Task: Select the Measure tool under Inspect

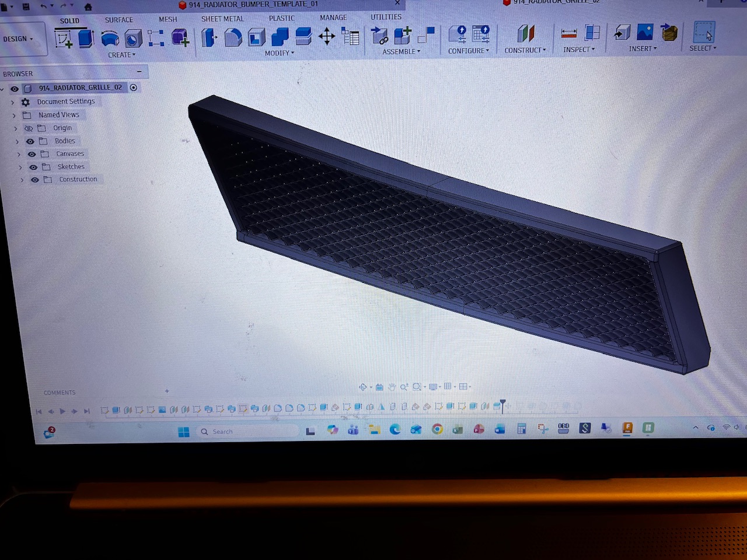Action: pyautogui.click(x=569, y=34)
